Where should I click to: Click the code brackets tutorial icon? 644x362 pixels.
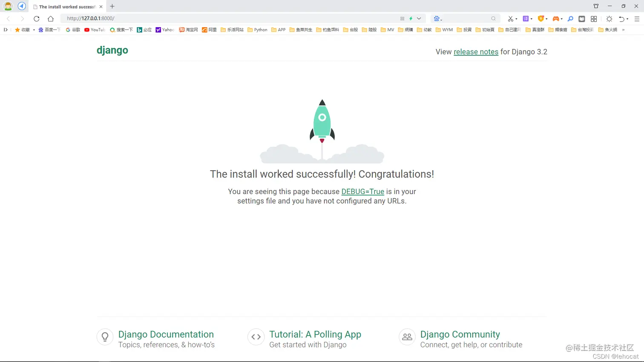256,337
